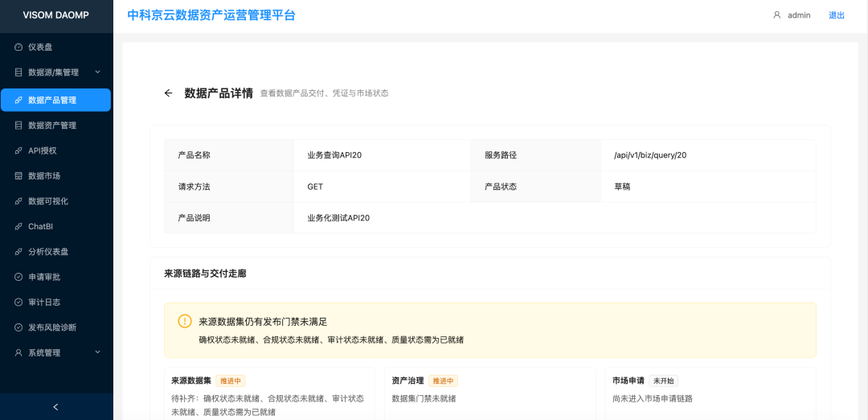Click the ChatBI link icon

[18, 226]
